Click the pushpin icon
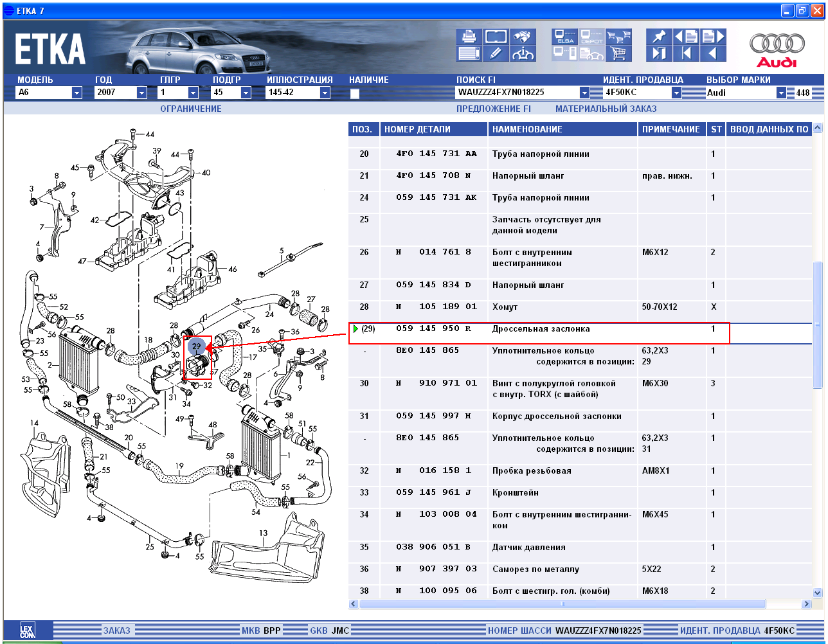The image size is (828, 644). tap(659, 37)
